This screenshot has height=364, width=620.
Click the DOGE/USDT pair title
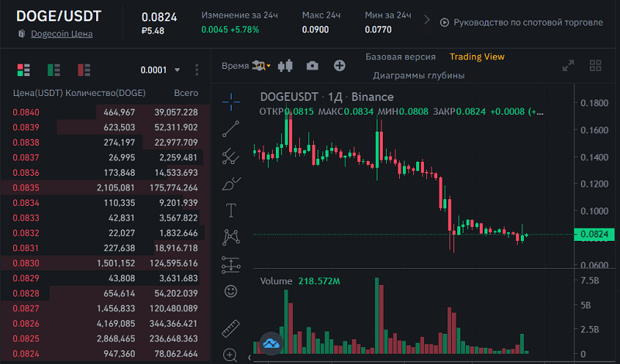[59, 16]
